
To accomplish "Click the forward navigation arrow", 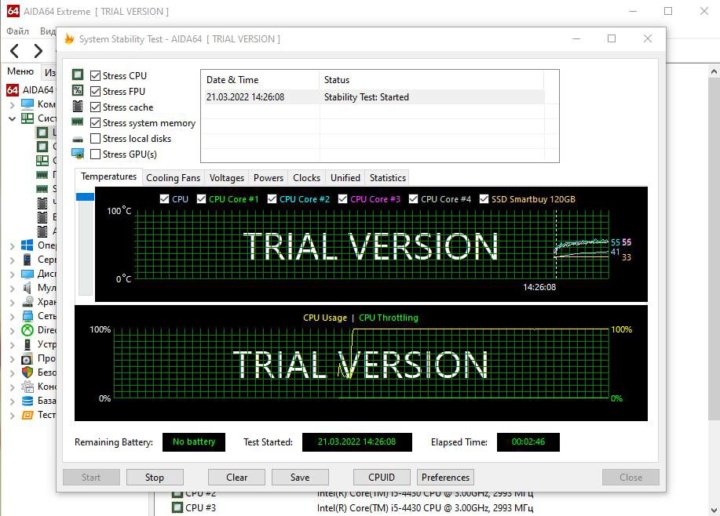I will pyautogui.click(x=38, y=50).
